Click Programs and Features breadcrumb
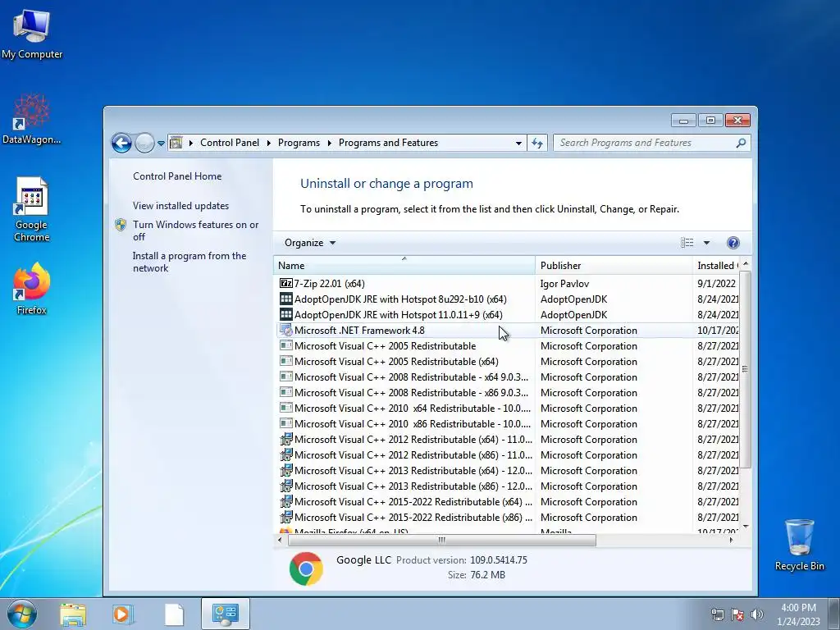Screen dimensions: 840x630 388,143
